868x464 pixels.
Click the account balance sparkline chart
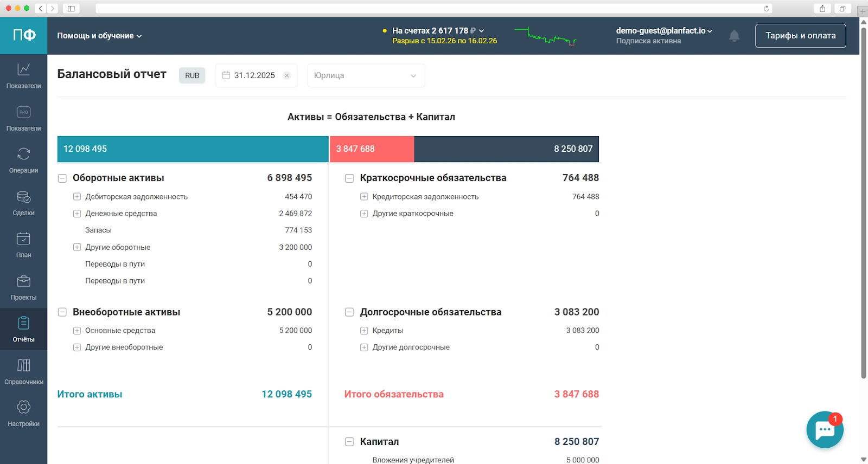tap(545, 36)
